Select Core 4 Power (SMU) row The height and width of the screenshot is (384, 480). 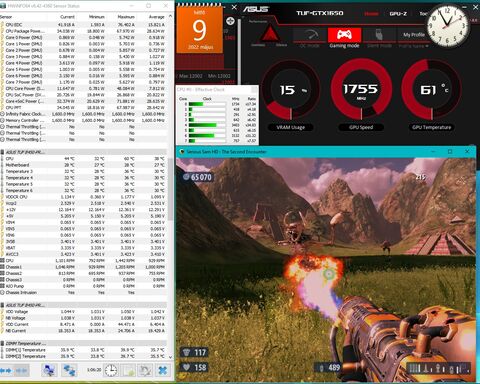coord(83,63)
